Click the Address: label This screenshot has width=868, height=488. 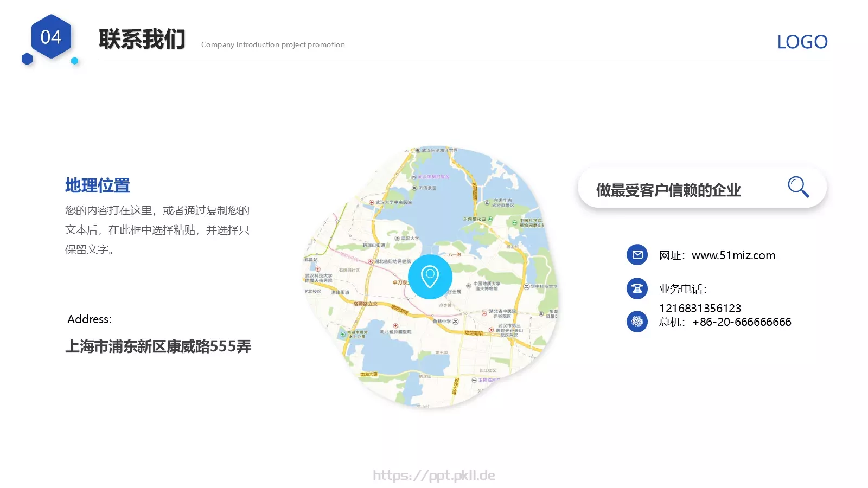pyautogui.click(x=90, y=319)
